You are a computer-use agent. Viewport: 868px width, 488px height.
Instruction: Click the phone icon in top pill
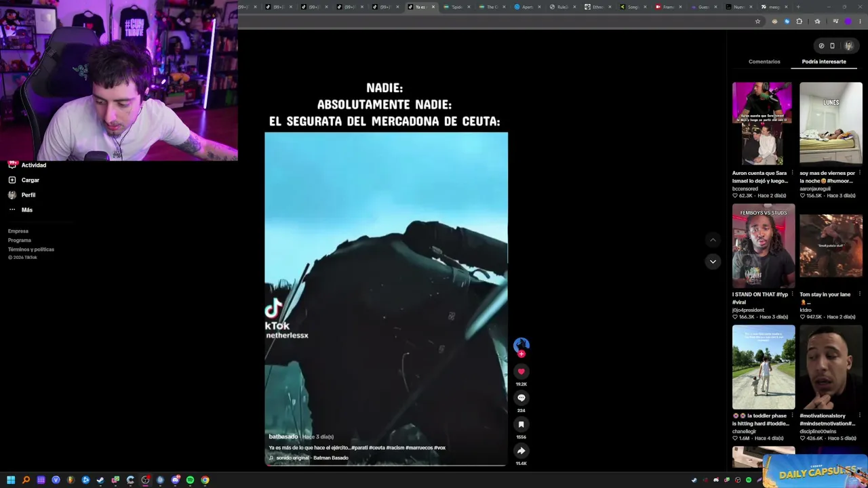[x=833, y=46]
